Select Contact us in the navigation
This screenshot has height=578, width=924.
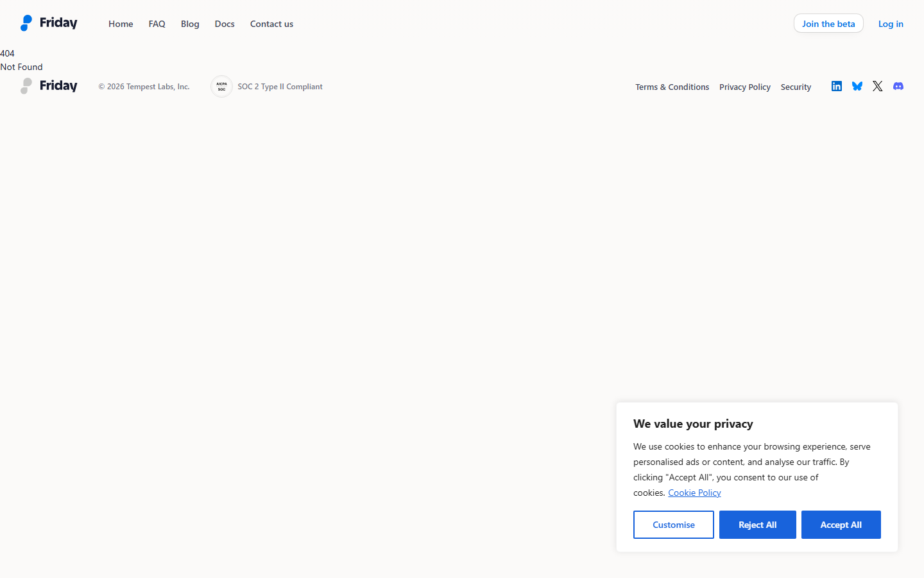[271, 24]
